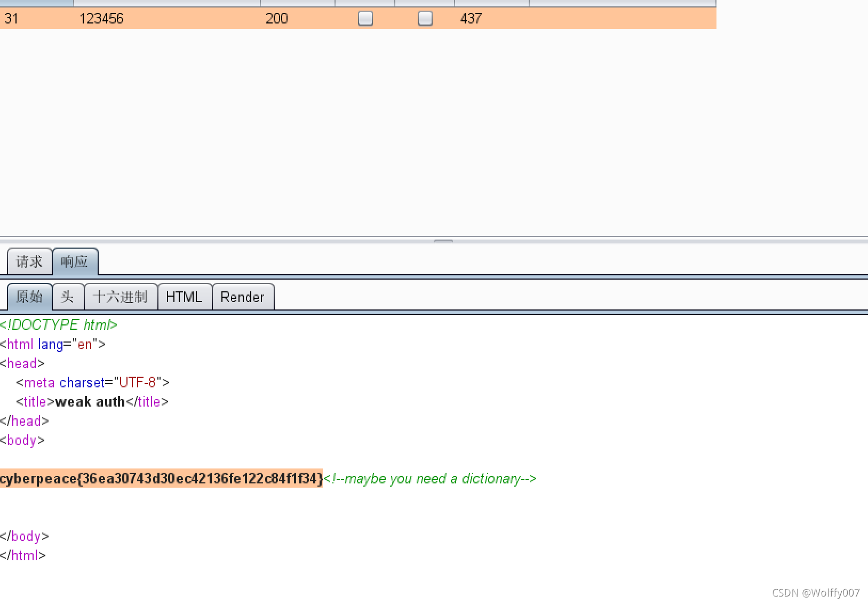The width and height of the screenshot is (868, 604).
Task: Click the 'maybe you need a dictionary' comment
Action: 430,479
